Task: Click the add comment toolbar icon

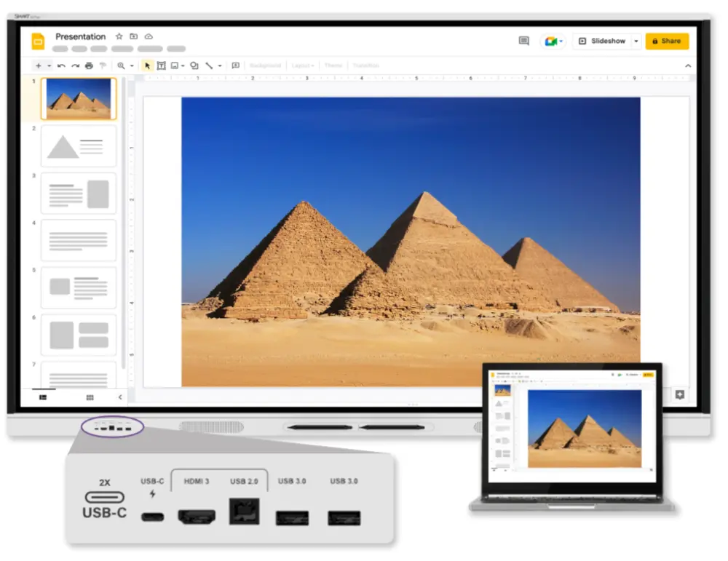Action: click(x=235, y=66)
